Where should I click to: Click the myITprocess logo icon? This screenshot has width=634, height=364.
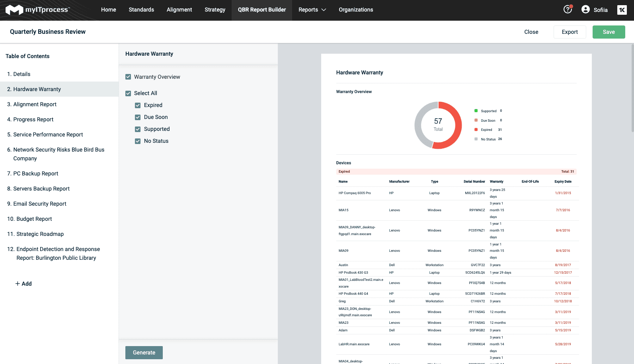[x=14, y=10]
